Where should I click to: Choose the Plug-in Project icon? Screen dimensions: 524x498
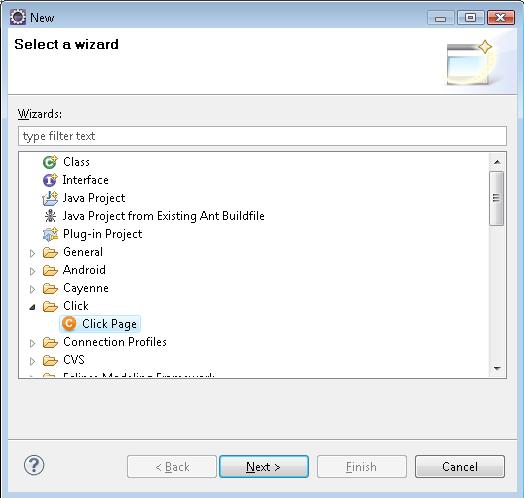pos(50,234)
